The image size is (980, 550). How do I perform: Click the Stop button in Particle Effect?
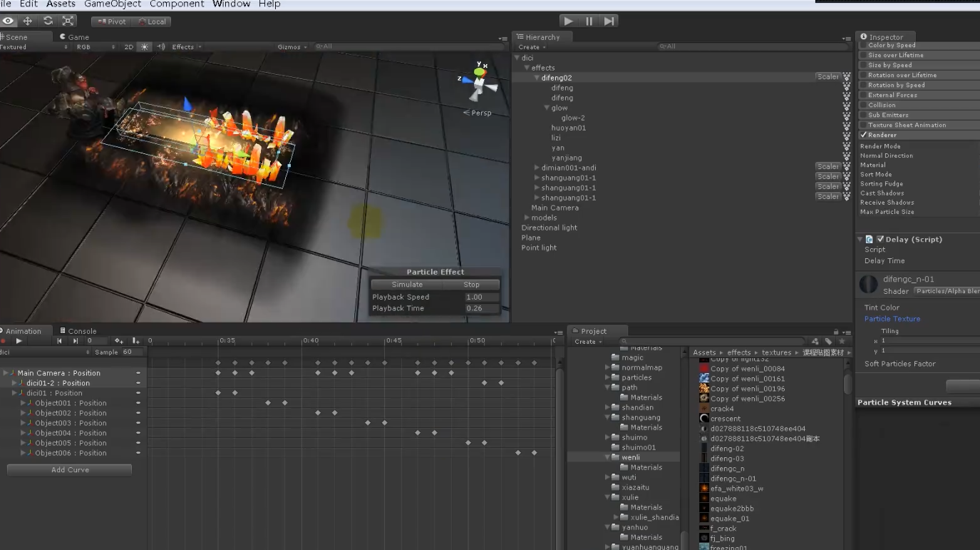[471, 285]
